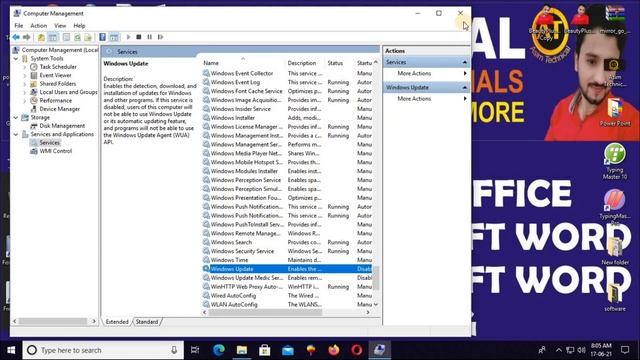
Task: Click the Restart Service icon
Action: point(160,37)
